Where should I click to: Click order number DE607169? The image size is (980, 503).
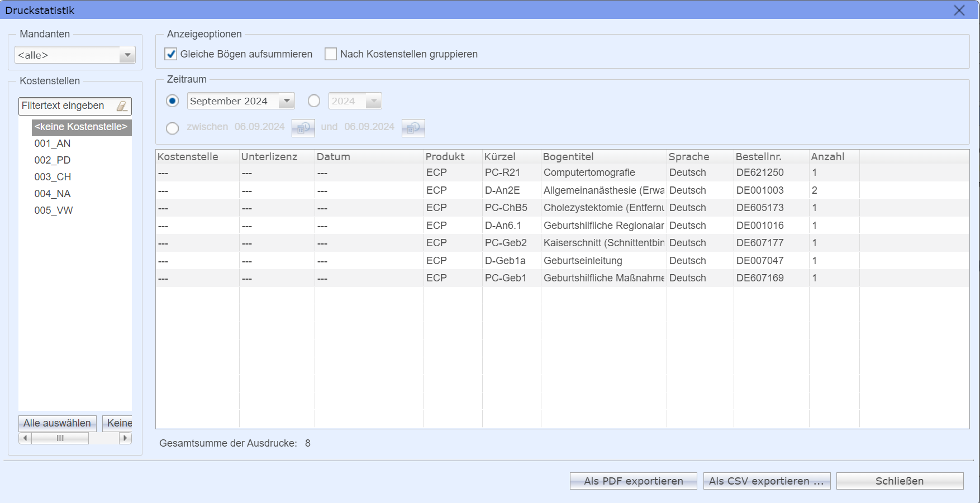[760, 279]
